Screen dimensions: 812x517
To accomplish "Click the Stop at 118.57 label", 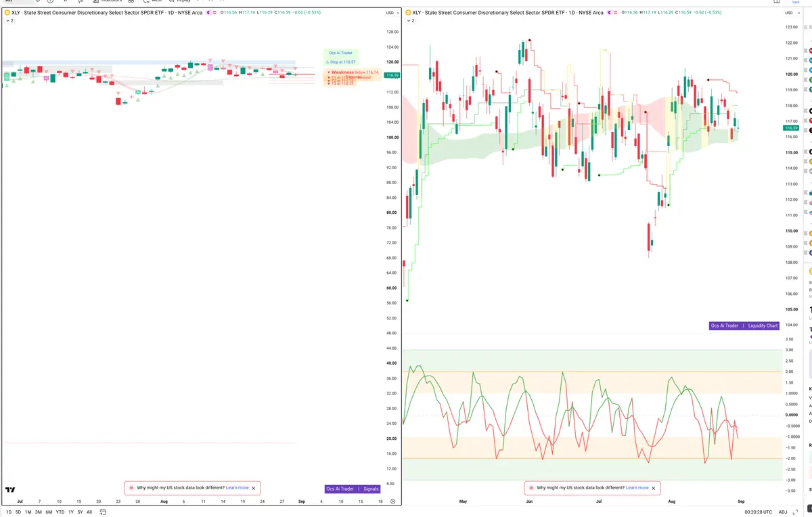I will coord(342,62).
